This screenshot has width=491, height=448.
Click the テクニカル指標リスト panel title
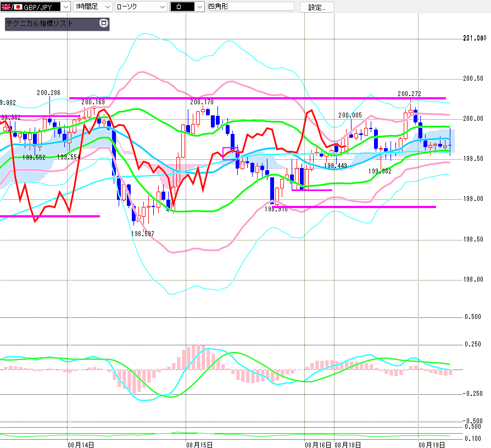(x=39, y=24)
